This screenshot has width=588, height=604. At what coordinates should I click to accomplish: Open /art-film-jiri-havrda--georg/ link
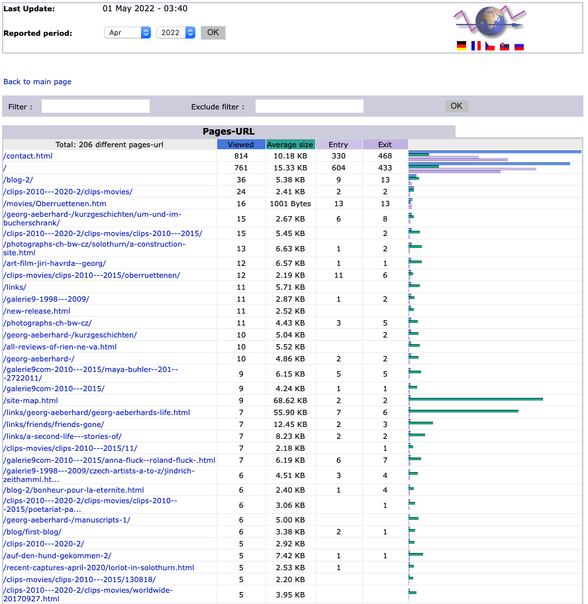point(54,263)
